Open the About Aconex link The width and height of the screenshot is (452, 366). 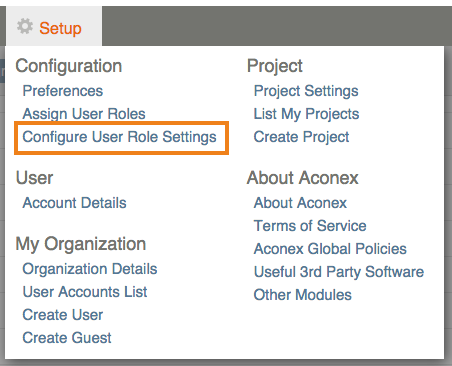pyautogui.click(x=300, y=203)
